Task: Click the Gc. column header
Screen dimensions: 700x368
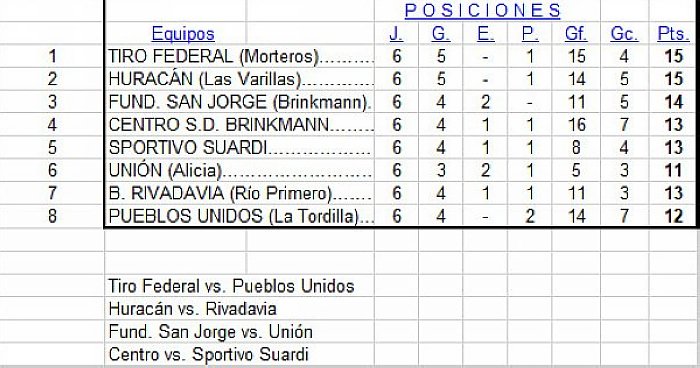Action: 624,33
